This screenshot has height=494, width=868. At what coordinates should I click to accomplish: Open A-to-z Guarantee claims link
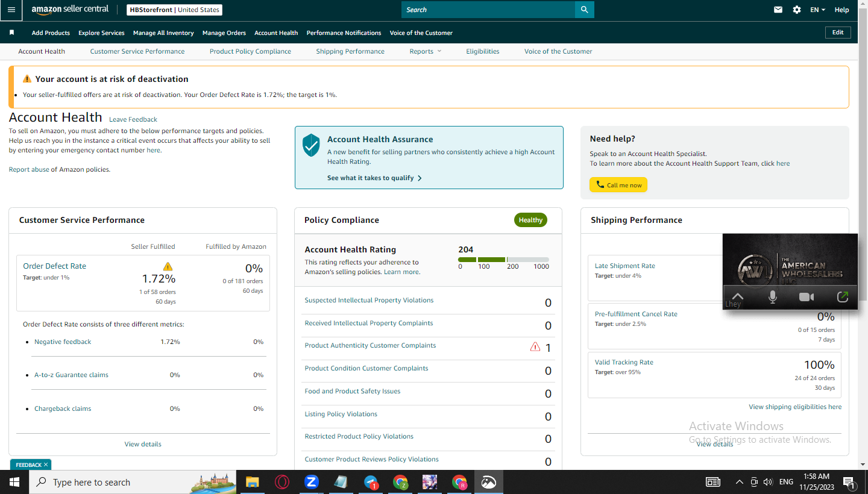pos(71,375)
